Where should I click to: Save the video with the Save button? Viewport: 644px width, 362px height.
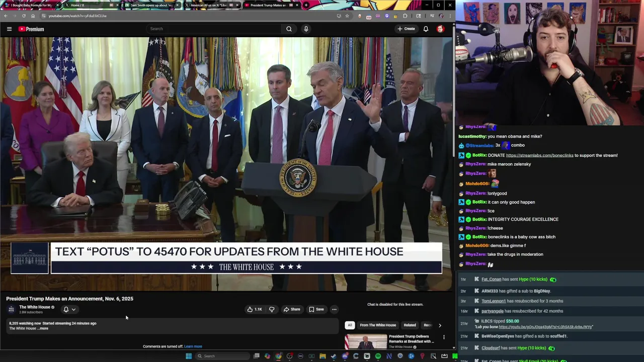316,309
